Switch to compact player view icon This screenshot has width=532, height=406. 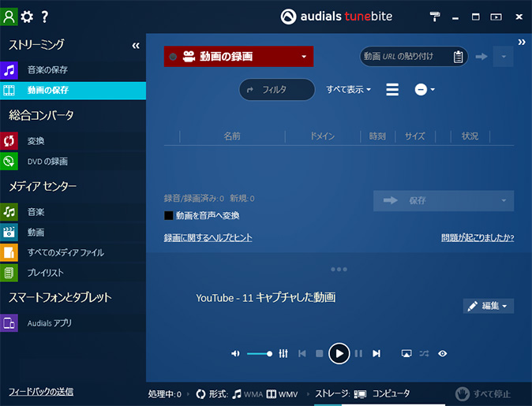[496, 17]
